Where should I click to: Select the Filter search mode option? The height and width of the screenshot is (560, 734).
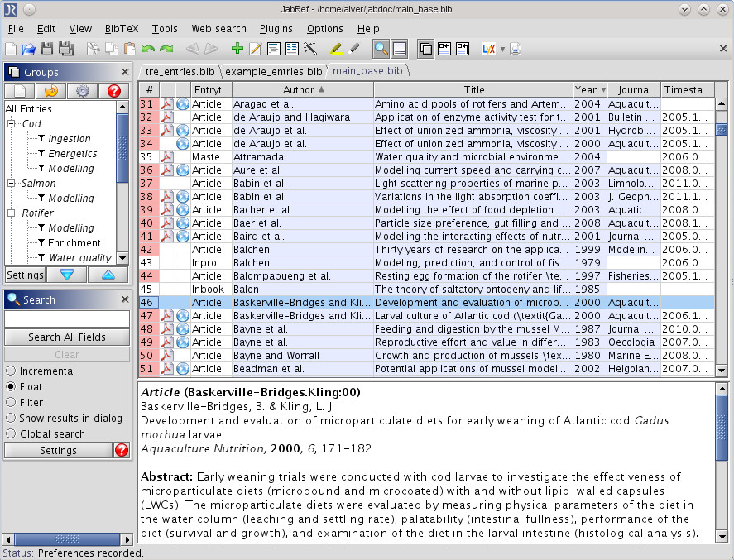point(11,402)
